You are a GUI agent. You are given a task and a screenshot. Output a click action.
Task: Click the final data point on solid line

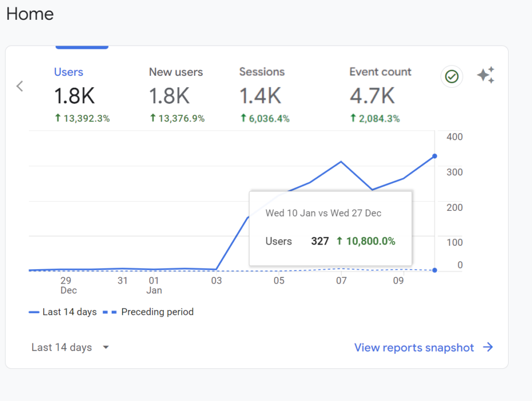pyautogui.click(x=434, y=156)
